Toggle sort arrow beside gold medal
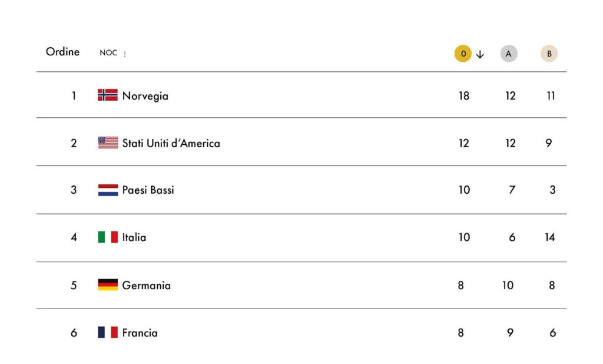Screen dimensions: 603x364 pyautogui.click(x=480, y=54)
